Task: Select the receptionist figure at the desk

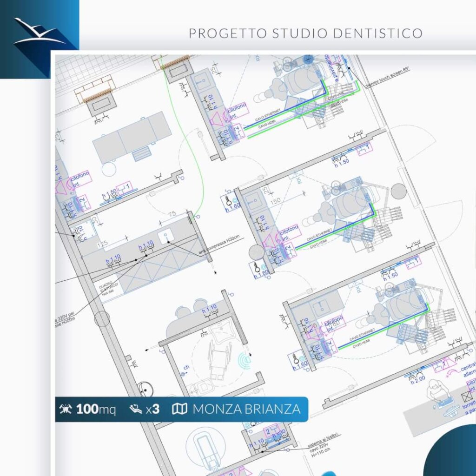Action: click(438, 391)
